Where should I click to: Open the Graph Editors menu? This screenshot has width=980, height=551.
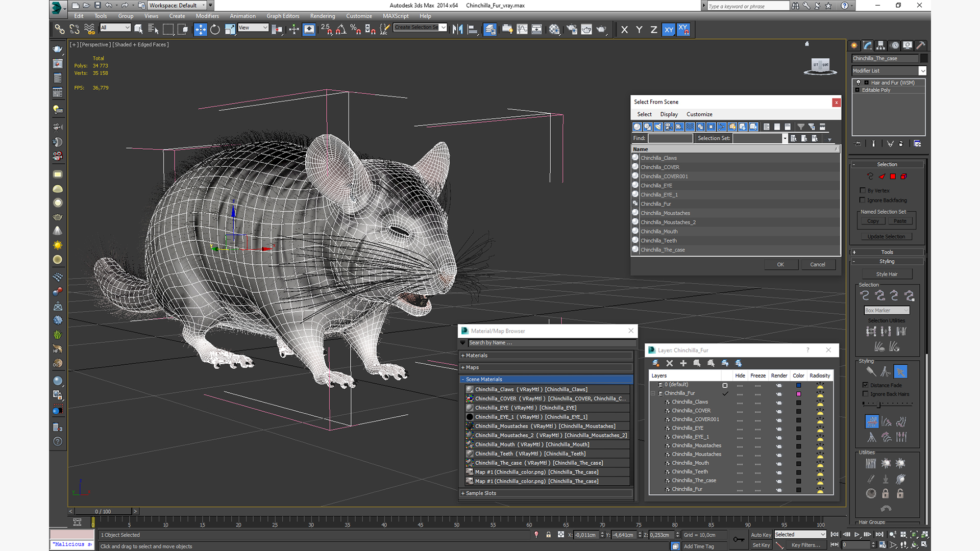[282, 16]
